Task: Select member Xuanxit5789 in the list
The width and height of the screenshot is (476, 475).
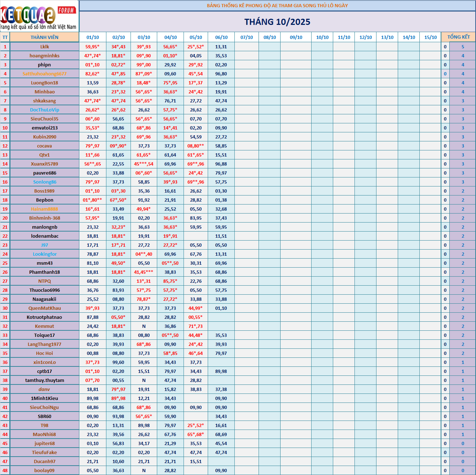Action: [44, 164]
